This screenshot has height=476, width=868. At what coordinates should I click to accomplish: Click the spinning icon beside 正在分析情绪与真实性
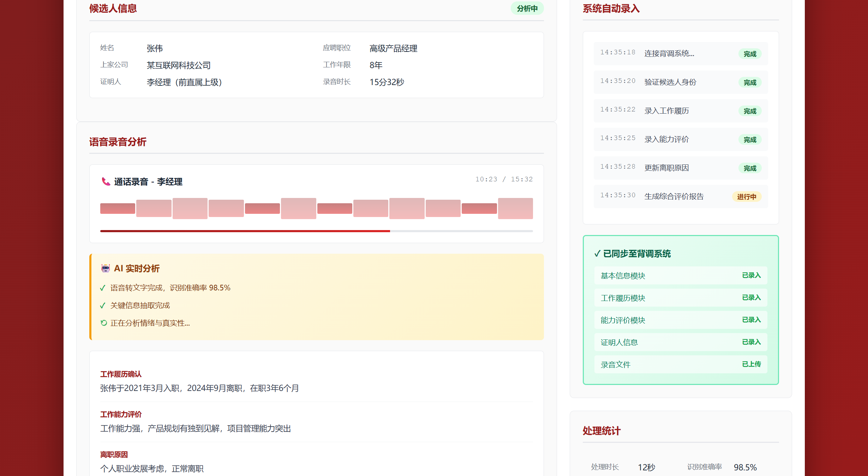103,323
